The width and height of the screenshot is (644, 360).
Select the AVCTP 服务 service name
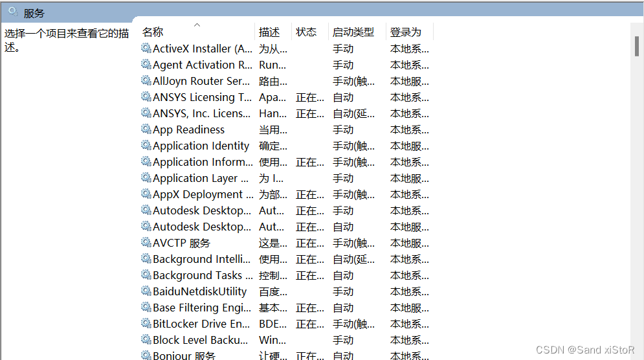181,243
